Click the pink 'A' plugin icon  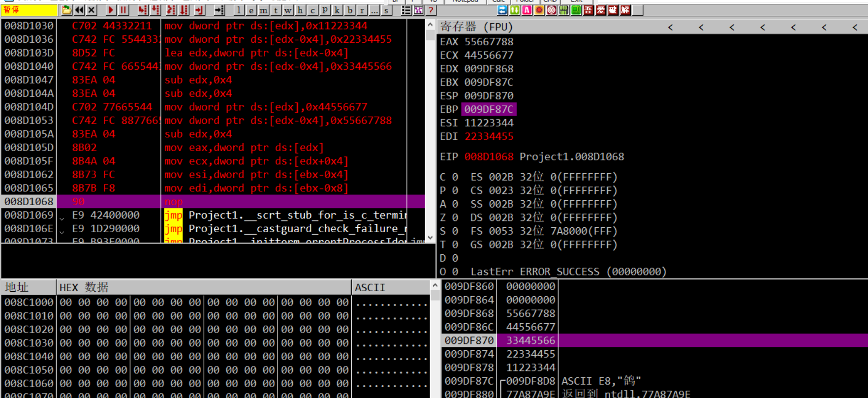(527, 10)
